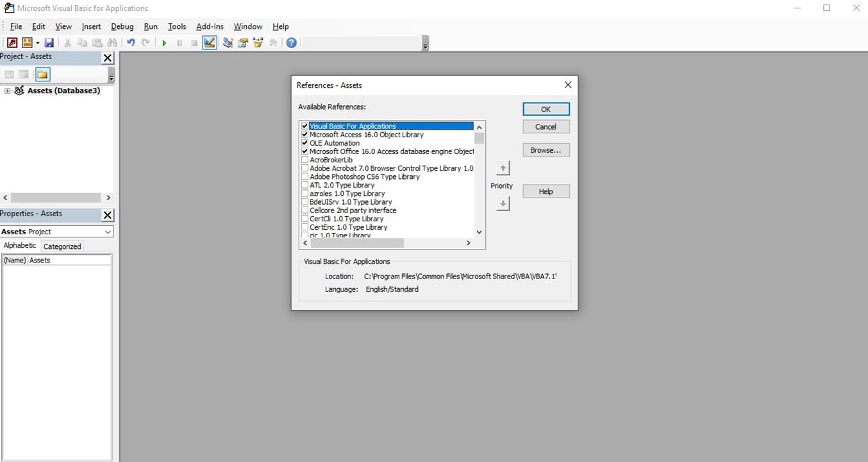Open the Add-Ins menu
The height and width of the screenshot is (462, 868).
[x=210, y=26]
